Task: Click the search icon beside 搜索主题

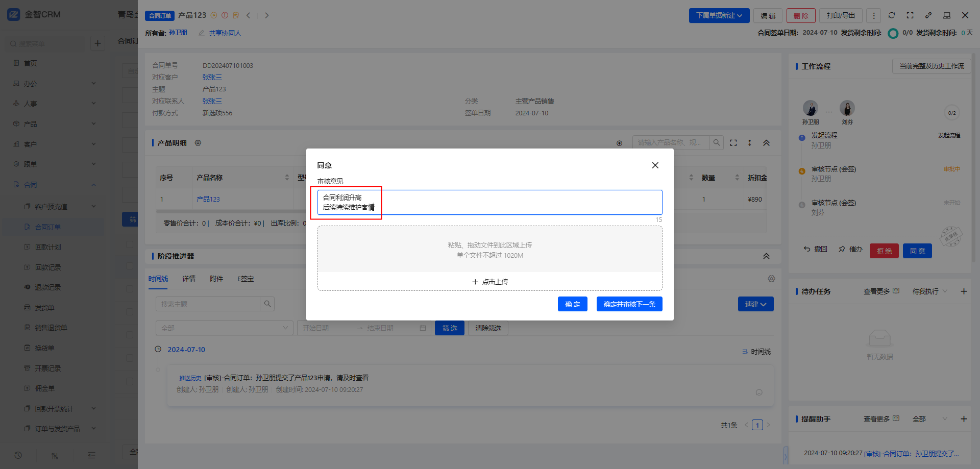Action: [267, 304]
